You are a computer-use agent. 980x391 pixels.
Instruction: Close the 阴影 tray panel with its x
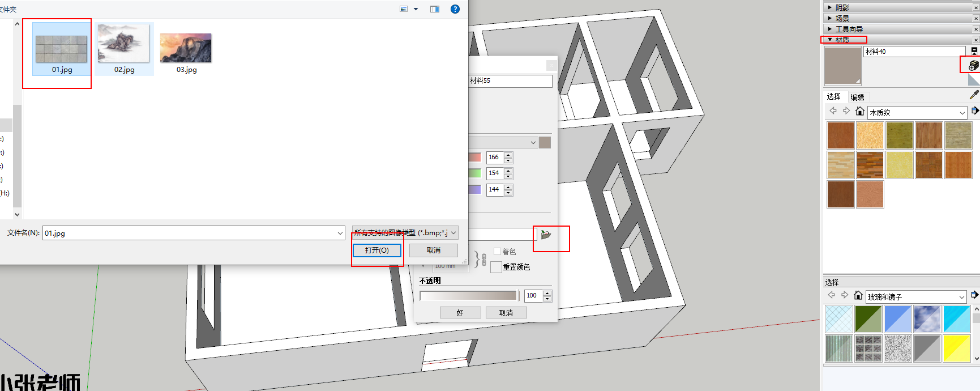(x=976, y=7)
